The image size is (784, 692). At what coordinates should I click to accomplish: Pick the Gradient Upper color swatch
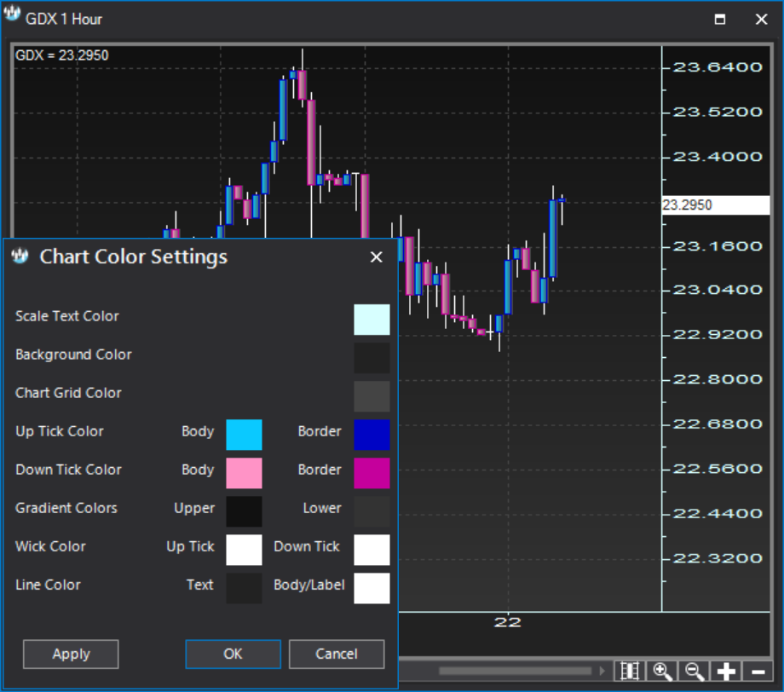pos(244,511)
